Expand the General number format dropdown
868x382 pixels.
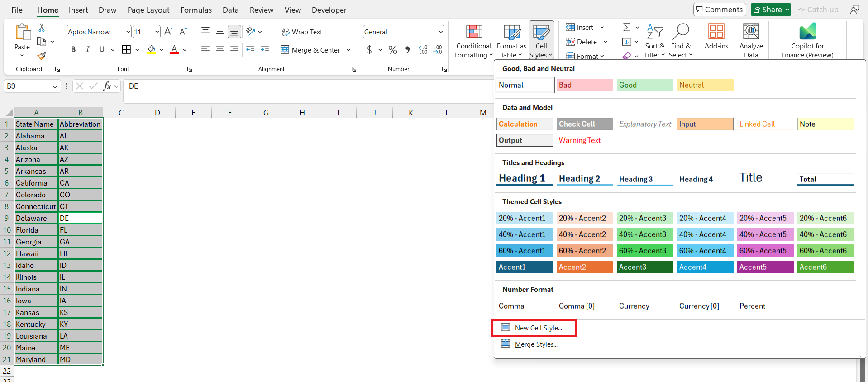(440, 32)
